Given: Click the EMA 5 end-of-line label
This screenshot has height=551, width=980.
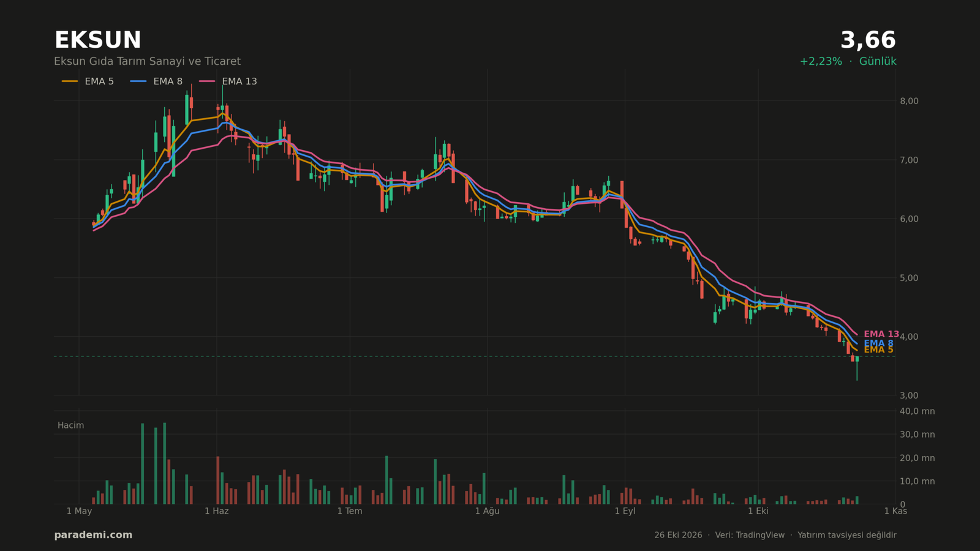Looking at the screenshot, I should coord(878,350).
